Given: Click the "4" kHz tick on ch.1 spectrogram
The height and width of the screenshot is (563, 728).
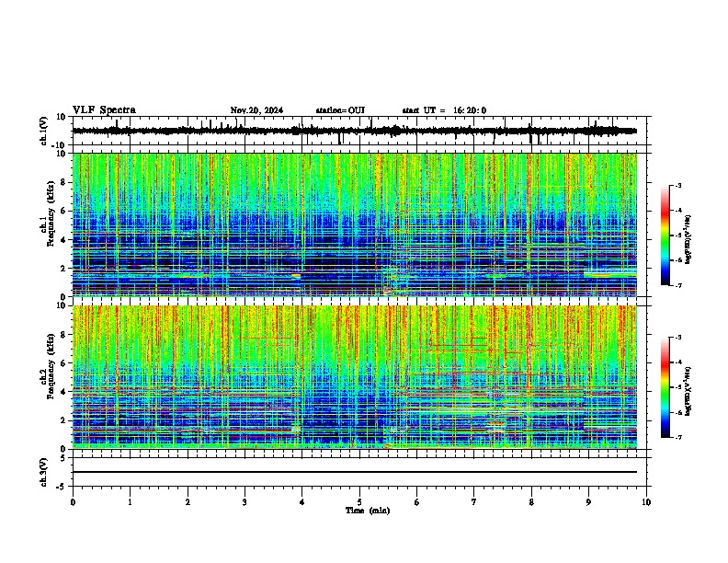Looking at the screenshot, I should click(63, 240).
